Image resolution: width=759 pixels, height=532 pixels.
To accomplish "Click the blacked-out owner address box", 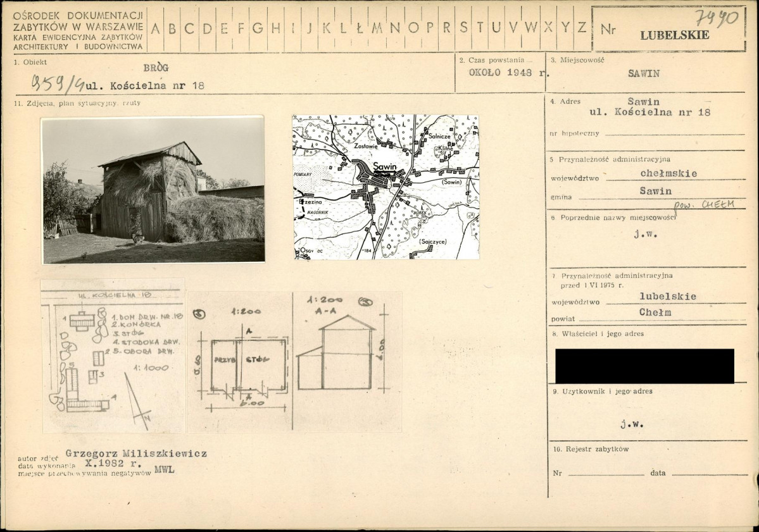I will [644, 366].
